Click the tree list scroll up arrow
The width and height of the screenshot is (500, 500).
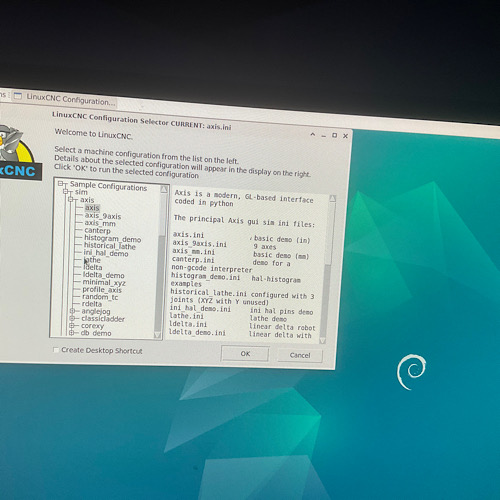164,189
